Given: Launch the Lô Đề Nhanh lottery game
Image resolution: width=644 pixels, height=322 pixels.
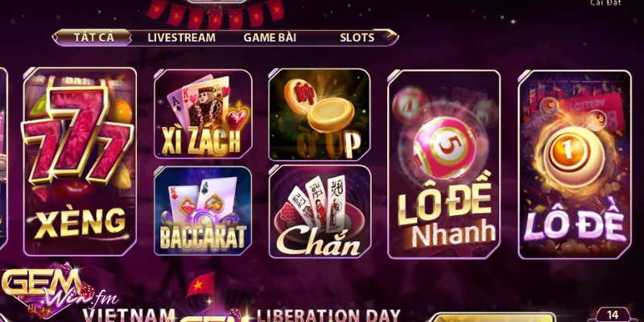Looking at the screenshot, I should point(444,164).
